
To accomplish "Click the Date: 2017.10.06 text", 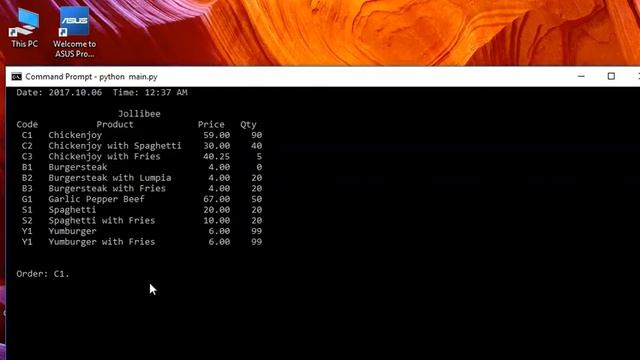I will 59,93.
